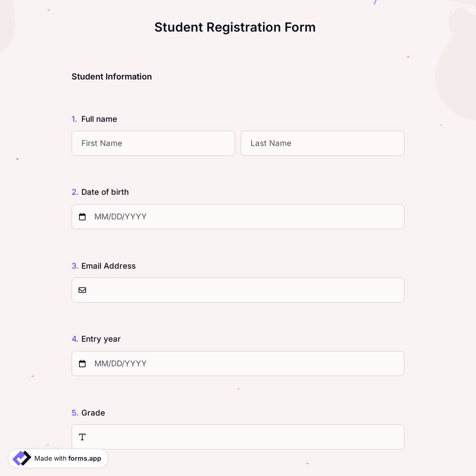This screenshot has height=476, width=476.
Task: Click the First Name input field
Action: tap(153, 143)
